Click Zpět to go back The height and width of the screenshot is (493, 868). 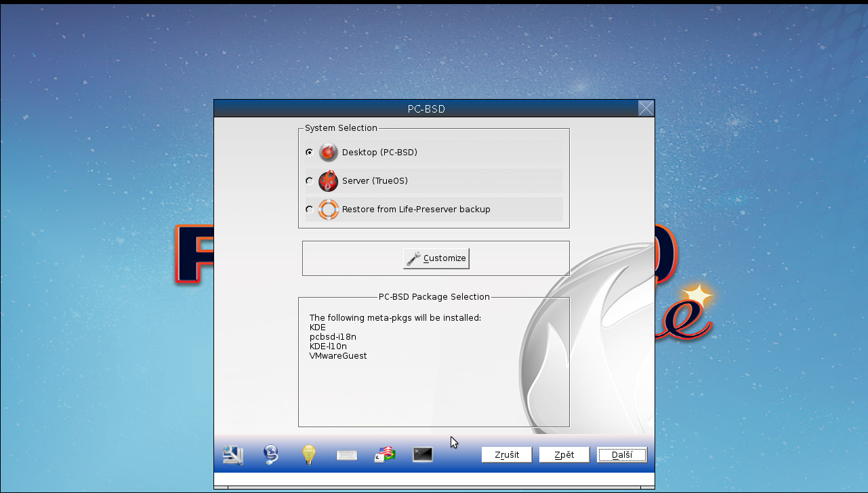coord(564,454)
